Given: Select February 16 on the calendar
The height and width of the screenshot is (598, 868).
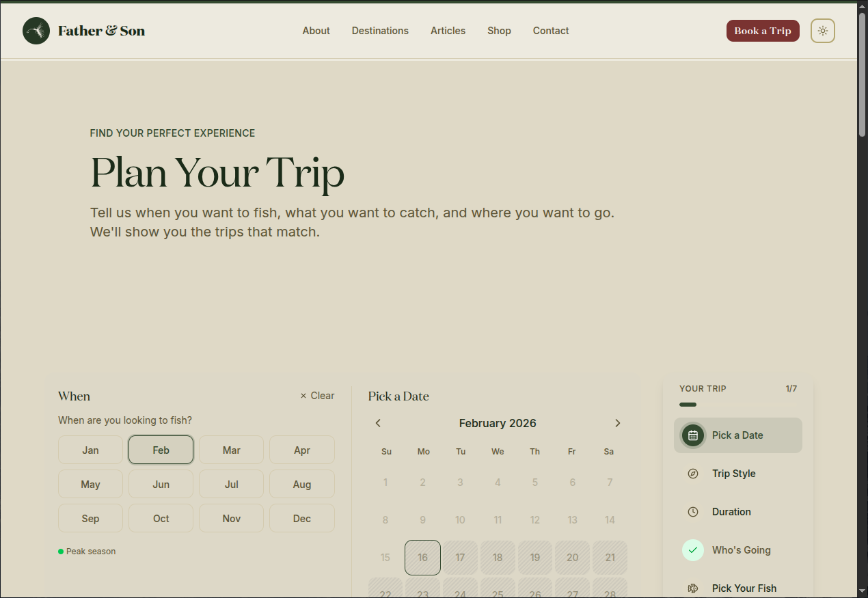Looking at the screenshot, I should tap(422, 557).
